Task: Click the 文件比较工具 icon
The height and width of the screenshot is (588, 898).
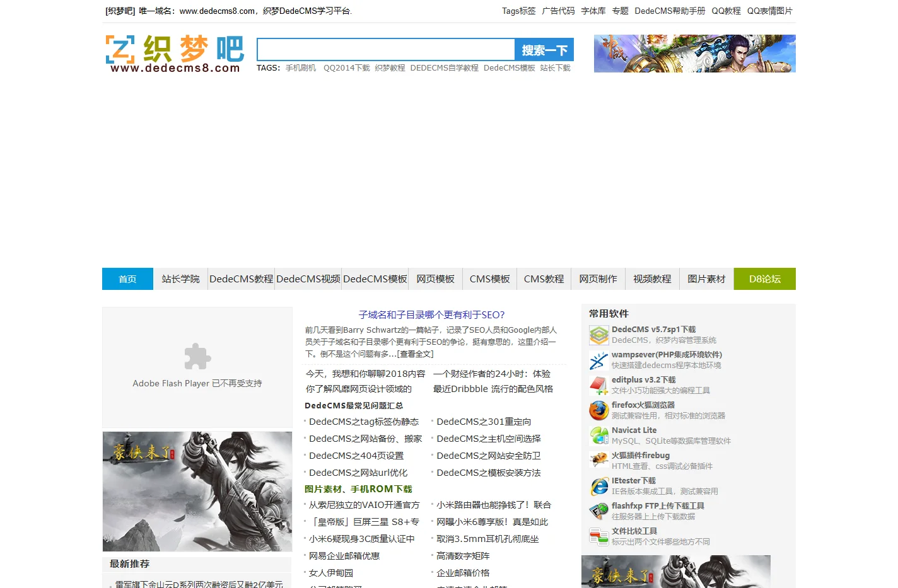Action: tap(598, 537)
